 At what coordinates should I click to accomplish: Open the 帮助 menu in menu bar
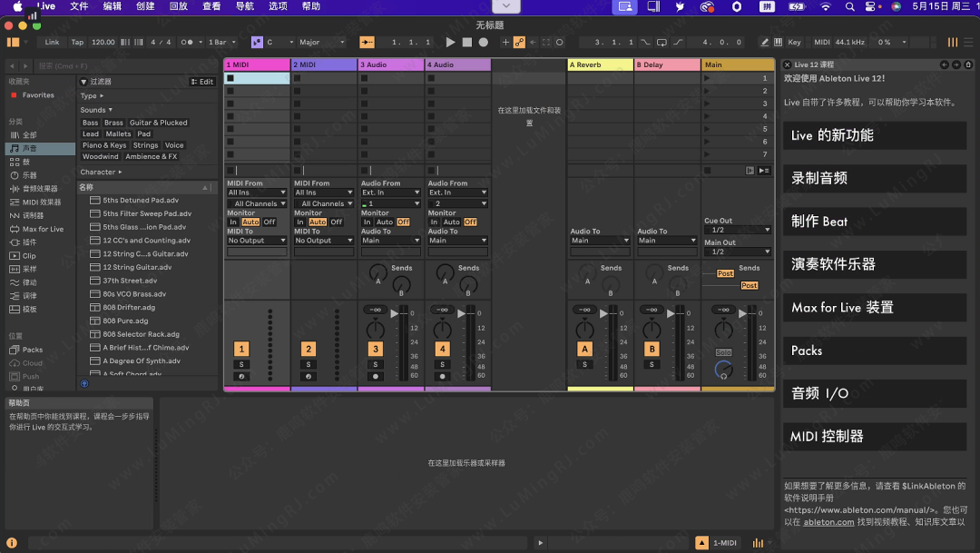311,6
